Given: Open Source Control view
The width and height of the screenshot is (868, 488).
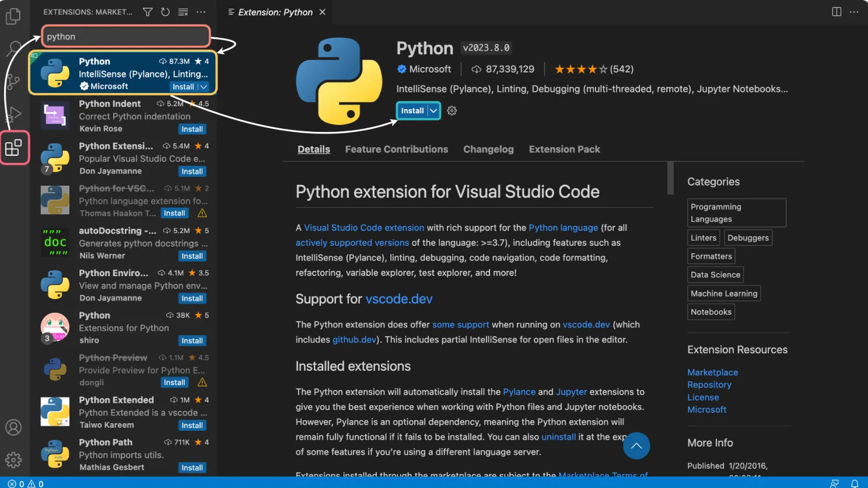Looking at the screenshot, I should point(13,82).
